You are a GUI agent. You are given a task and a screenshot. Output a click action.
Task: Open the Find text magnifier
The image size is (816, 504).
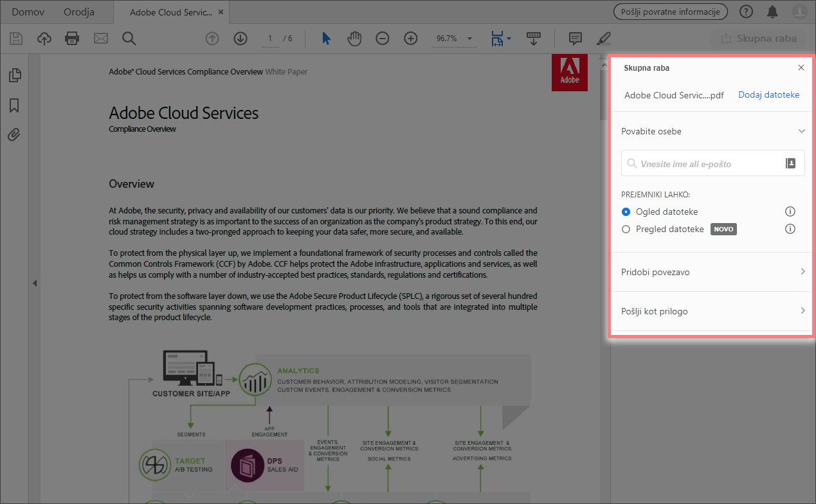pyautogui.click(x=129, y=39)
